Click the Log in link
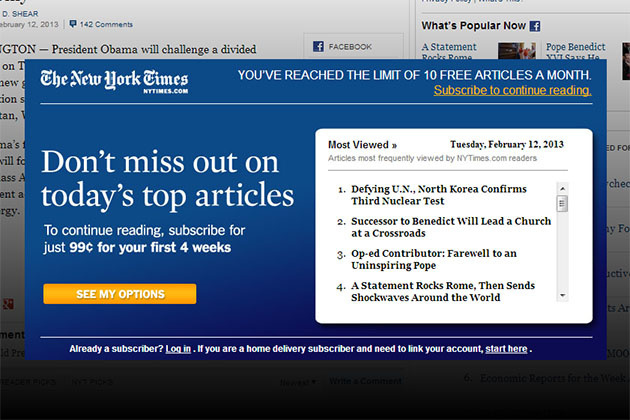The width and height of the screenshot is (630, 420). (x=178, y=349)
